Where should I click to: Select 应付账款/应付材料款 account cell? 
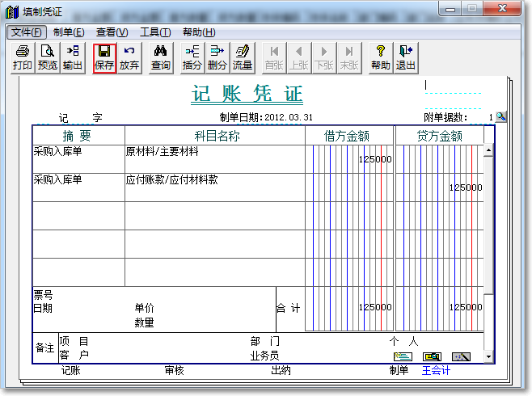click(215, 187)
